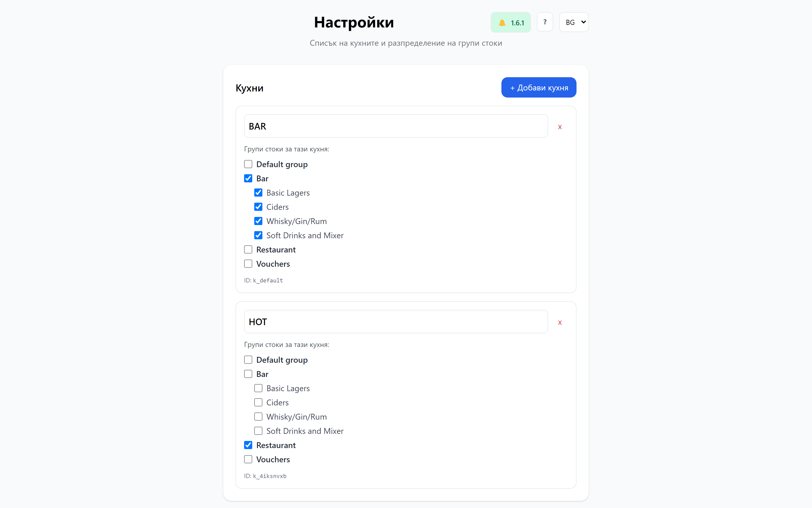Click the ID: k_4iksnvxb text
The width and height of the screenshot is (812, 508).
(265, 476)
